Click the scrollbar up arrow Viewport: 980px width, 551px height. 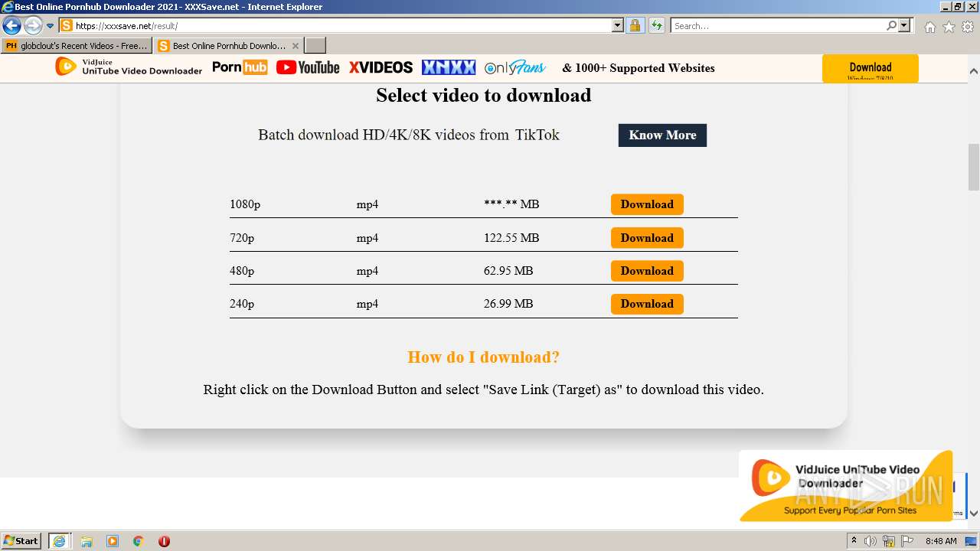pos(974,71)
